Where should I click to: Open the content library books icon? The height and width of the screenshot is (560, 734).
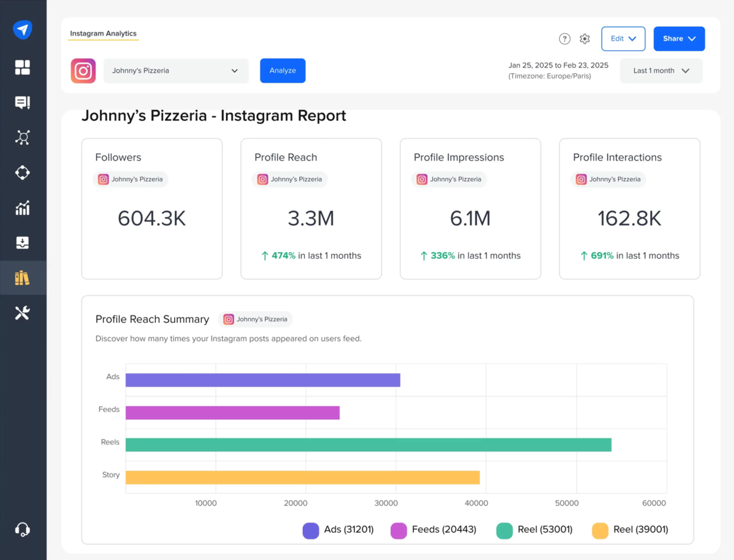coord(23,277)
